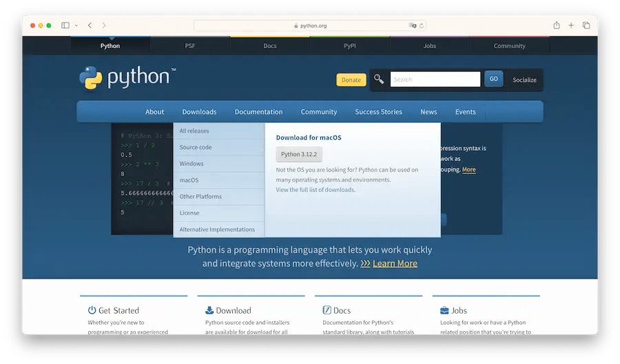Open a new tab with plus icon
Screen dimensions: 620x364
tap(571, 25)
